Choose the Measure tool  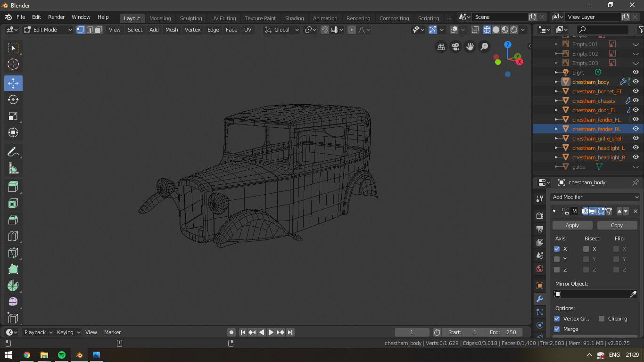point(13,168)
